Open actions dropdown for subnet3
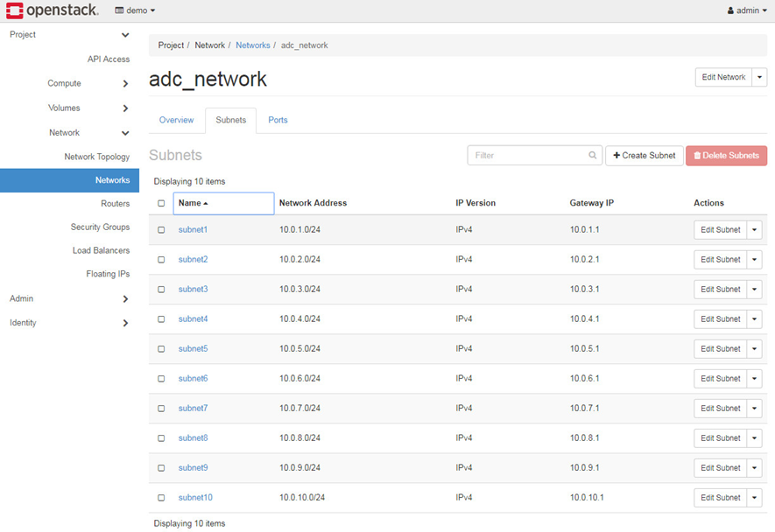Screen dimensions: 775x532 [x=755, y=290]
